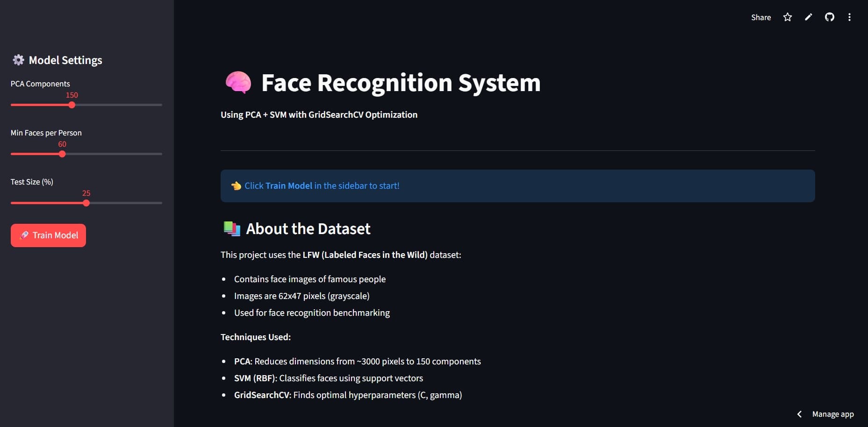Click the Test Size slider handle

coord(86,203)
